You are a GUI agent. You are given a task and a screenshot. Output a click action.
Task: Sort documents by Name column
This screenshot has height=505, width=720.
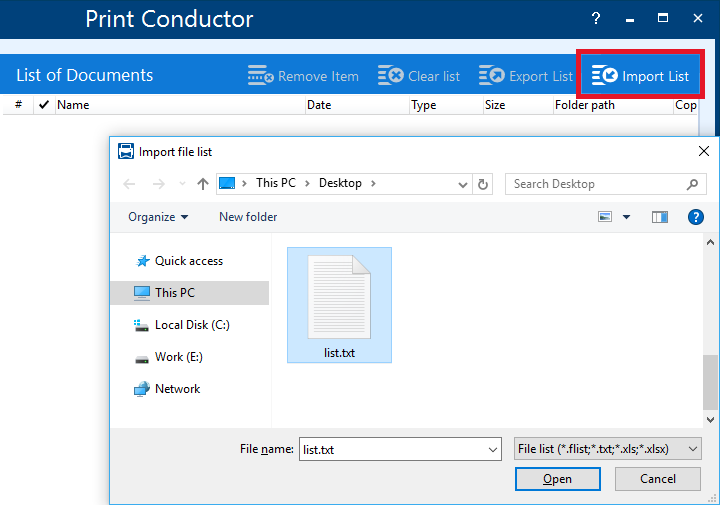[x=180, y=105]
